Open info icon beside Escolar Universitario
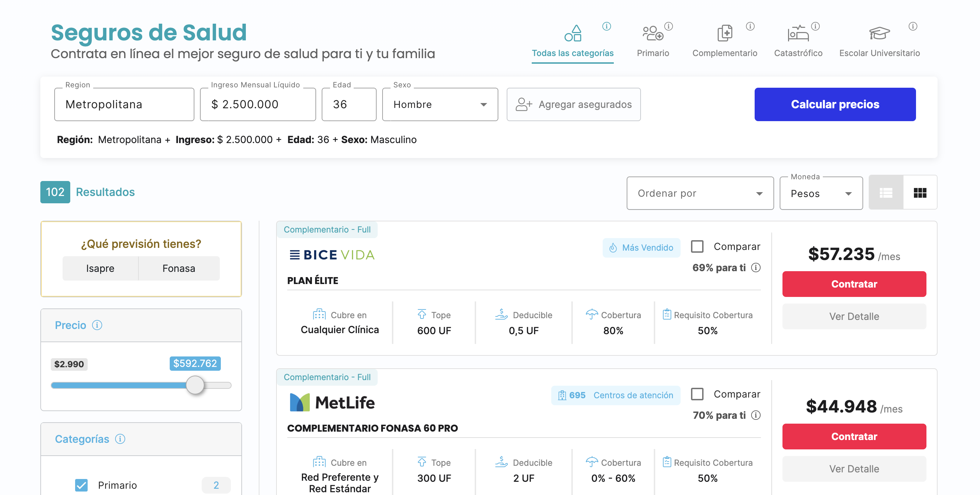The height and width of the screenshot is (495, 980). [x=913, y=26]
